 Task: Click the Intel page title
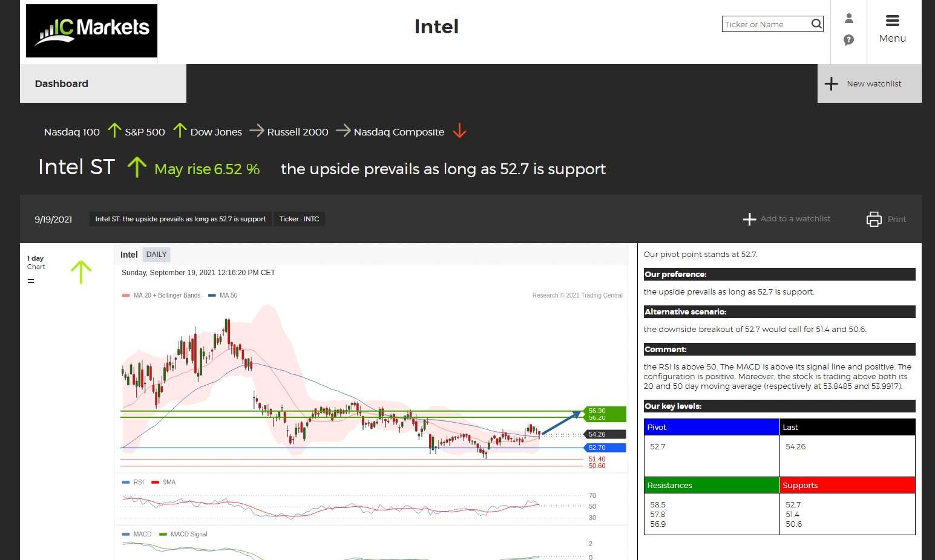tap(436, 27)
